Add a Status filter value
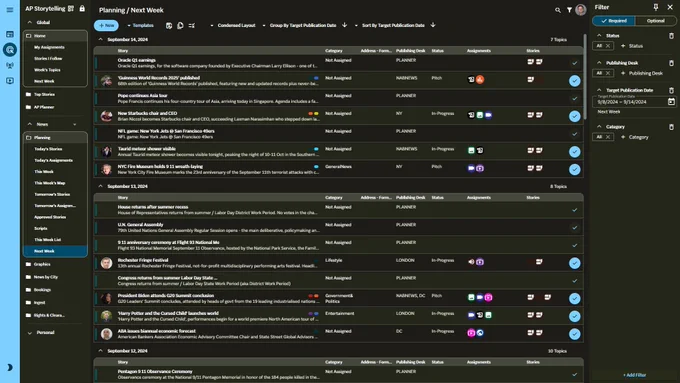The image size is (680, 383). [632, 46]
